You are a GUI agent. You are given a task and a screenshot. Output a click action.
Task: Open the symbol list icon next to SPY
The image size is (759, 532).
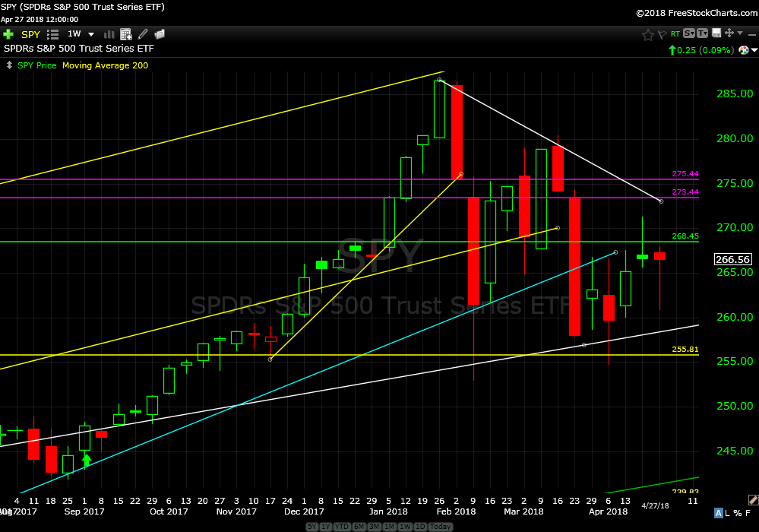point(53,34)
